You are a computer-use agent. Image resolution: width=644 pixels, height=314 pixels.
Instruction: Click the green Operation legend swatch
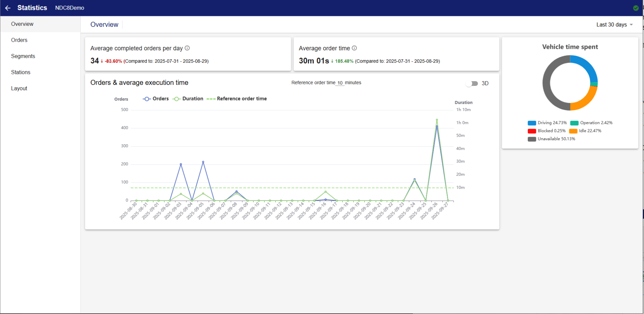[574, 123]
